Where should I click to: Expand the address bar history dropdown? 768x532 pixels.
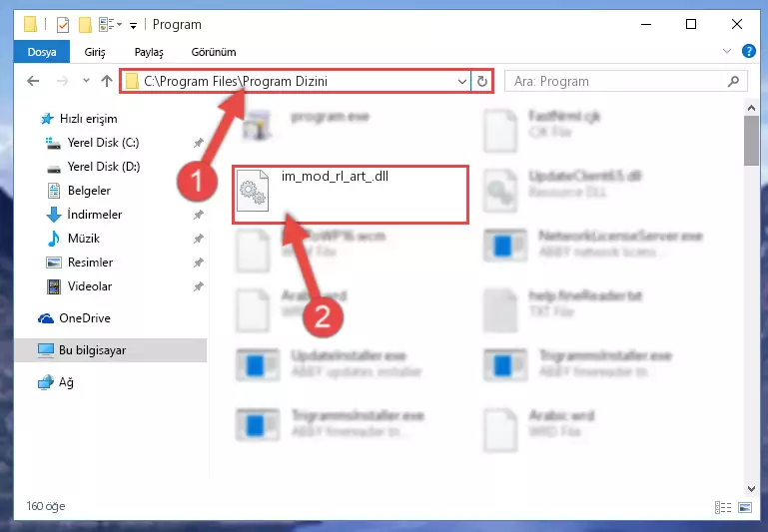pyautogui.click(x=461, y=81)
